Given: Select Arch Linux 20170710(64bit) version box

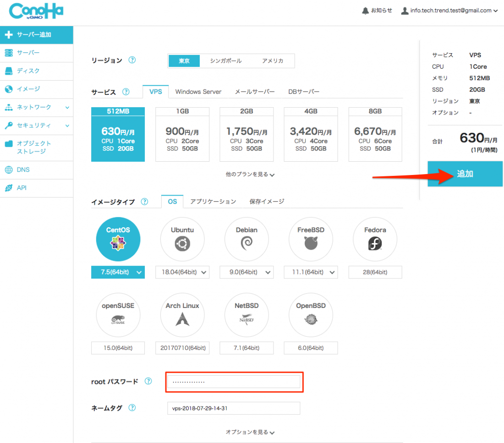Looking at the screenshot, I should tap(182, 348).
